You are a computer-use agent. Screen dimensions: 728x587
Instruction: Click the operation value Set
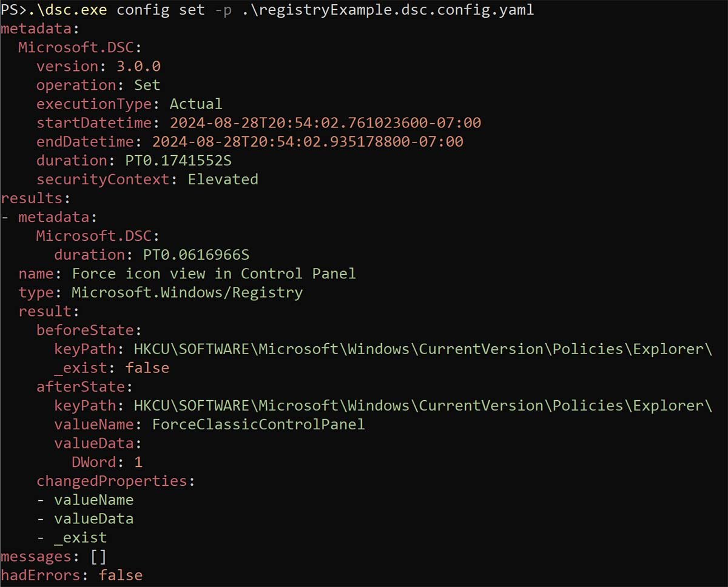[x=147, y=85]
